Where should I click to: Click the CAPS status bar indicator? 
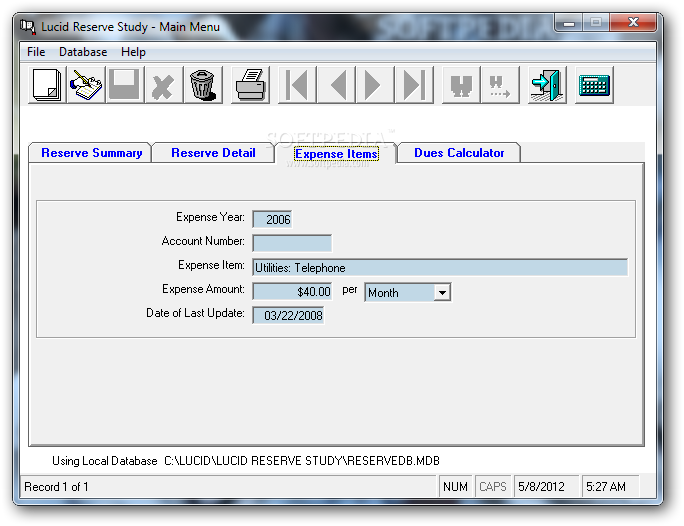[x=492, y=486]
